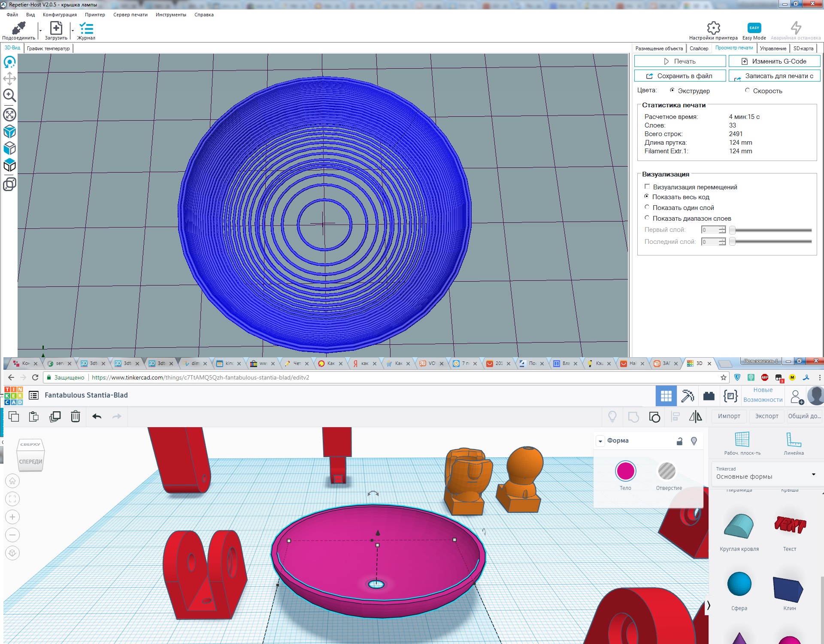The width and height of the screenshot is (824, 644).
Task: Open the Основные формы shapes dropdown
Action: point(766,474)
